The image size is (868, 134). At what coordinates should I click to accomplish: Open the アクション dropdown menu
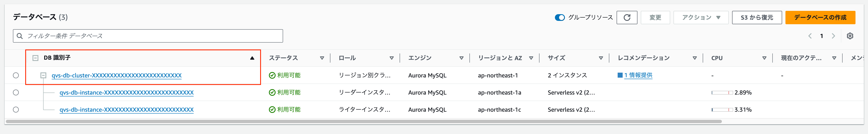tap(701, 18)
